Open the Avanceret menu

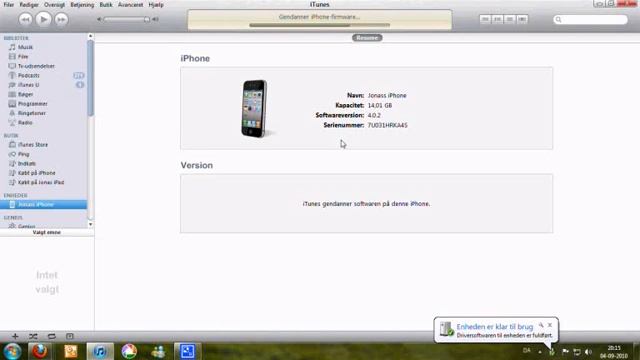(x=131, y=5)
